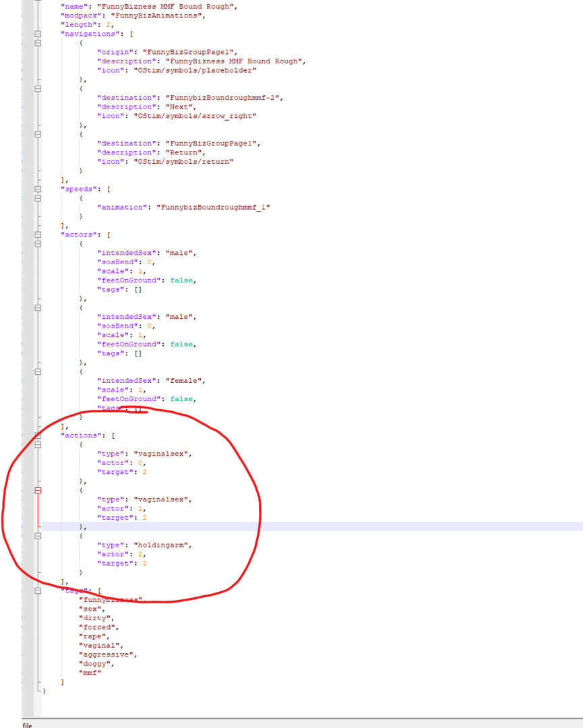Click the "origin": "FunnyBizGroupPage1" line

[167, 52]
